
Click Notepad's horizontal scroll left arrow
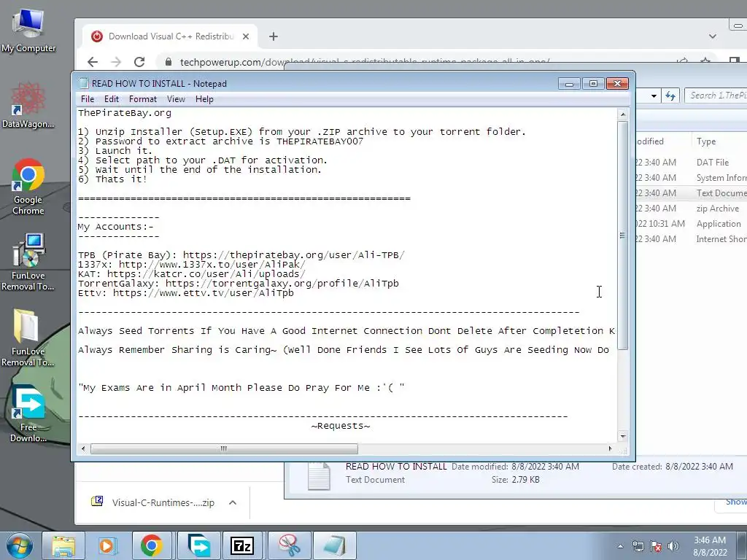[83, 448]
